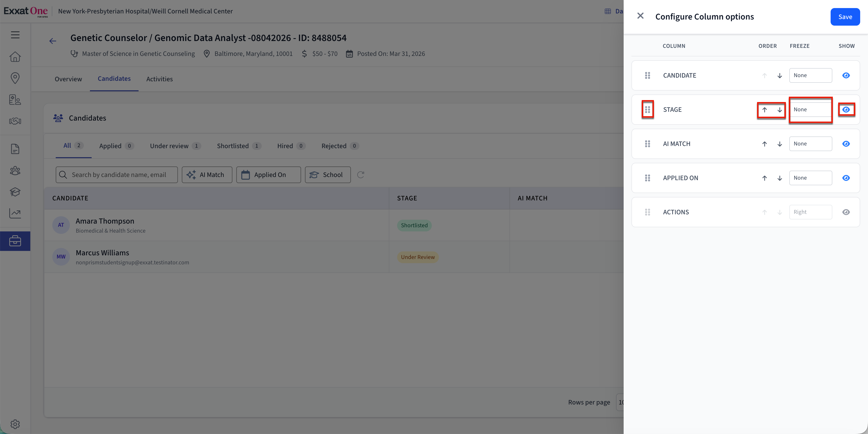Open STAGE freeze dropdown
The height and width of the screenshot is (434, 868).
(810, 109)
